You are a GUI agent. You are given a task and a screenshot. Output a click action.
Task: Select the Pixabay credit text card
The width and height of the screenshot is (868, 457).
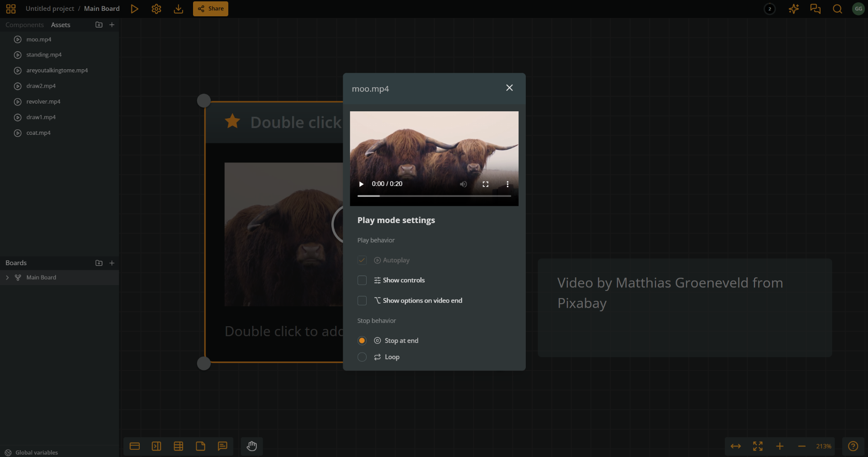[x=685, y=308]
